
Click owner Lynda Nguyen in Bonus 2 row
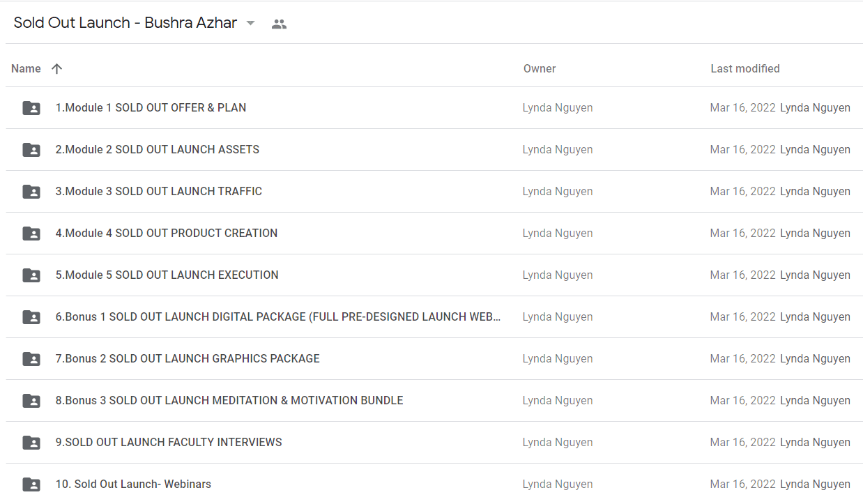(x=558, y=358)
